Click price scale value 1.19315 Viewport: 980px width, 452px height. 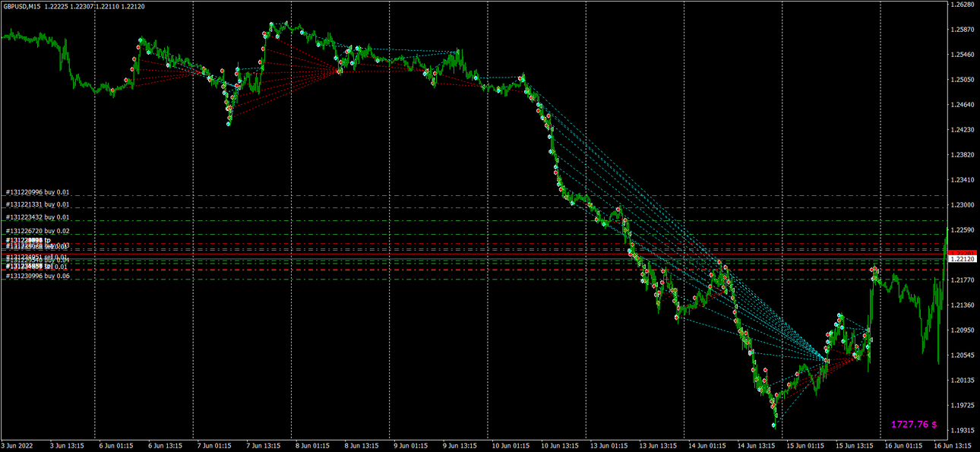[x=963, y=431]
